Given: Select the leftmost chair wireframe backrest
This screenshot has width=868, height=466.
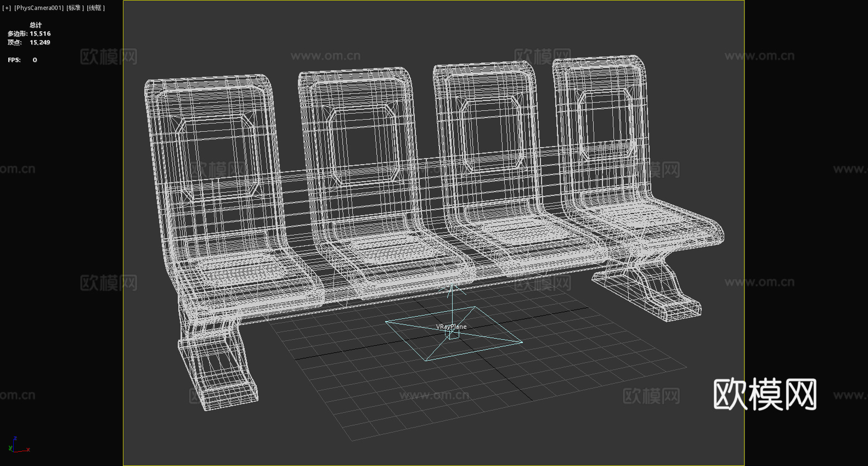Looking at the screenshot, I should point(215,165).
